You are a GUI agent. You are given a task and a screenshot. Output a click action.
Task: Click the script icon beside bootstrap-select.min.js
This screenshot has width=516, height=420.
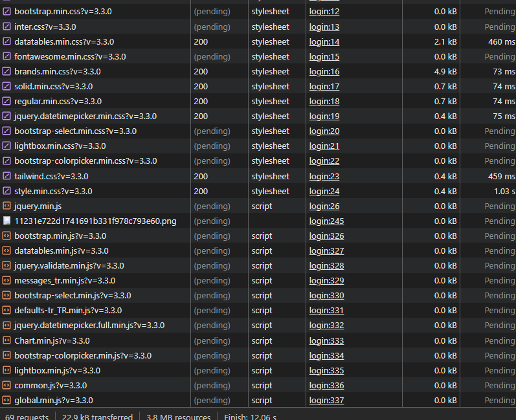[6, 296]
